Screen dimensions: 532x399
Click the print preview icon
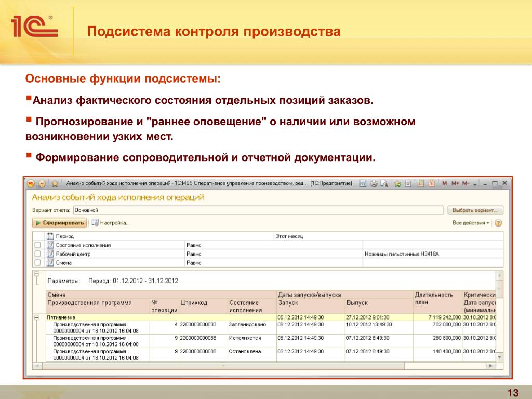click(x=384, y=183)
